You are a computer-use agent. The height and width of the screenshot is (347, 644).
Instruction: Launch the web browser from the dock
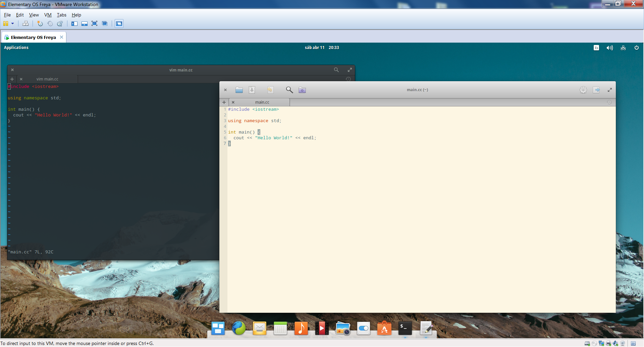click(239, 328)
